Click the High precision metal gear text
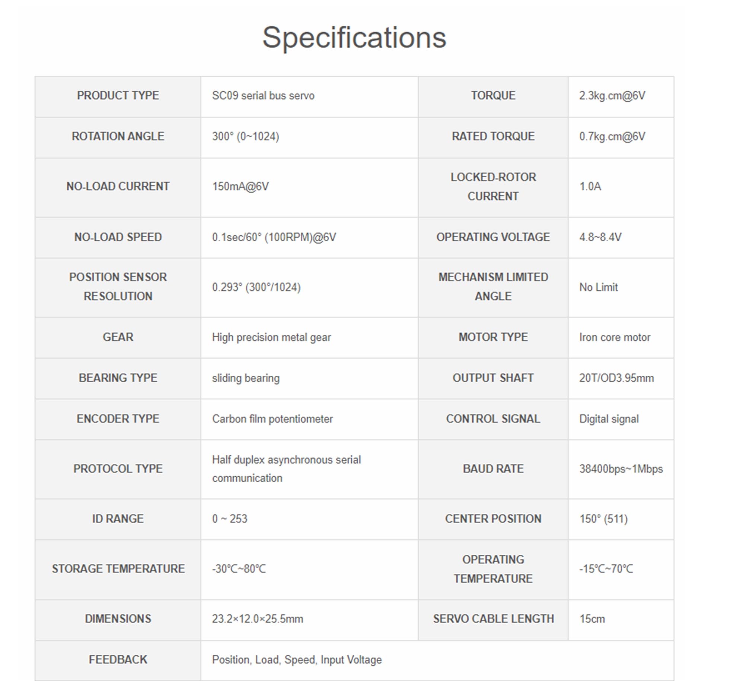This screenshot has width=737, height=700. point(271,337)
